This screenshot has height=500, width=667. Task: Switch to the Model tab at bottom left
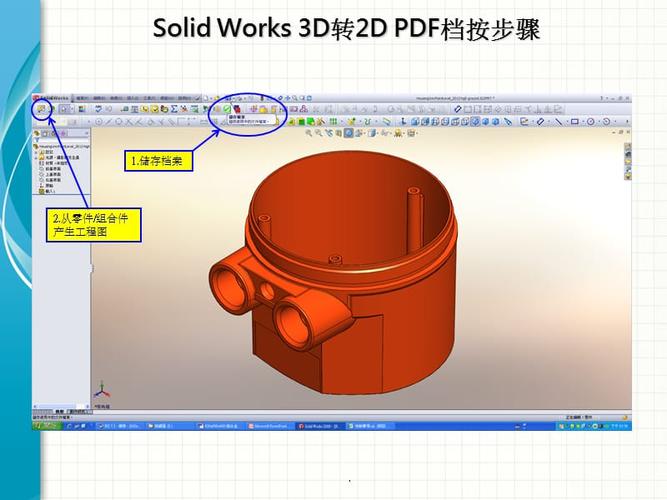(59, 411)
